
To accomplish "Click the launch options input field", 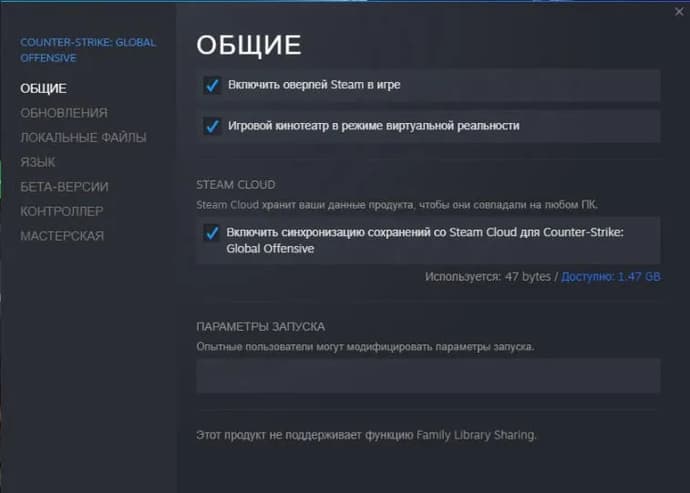I will pyautogui.click(x=428, y=376).
